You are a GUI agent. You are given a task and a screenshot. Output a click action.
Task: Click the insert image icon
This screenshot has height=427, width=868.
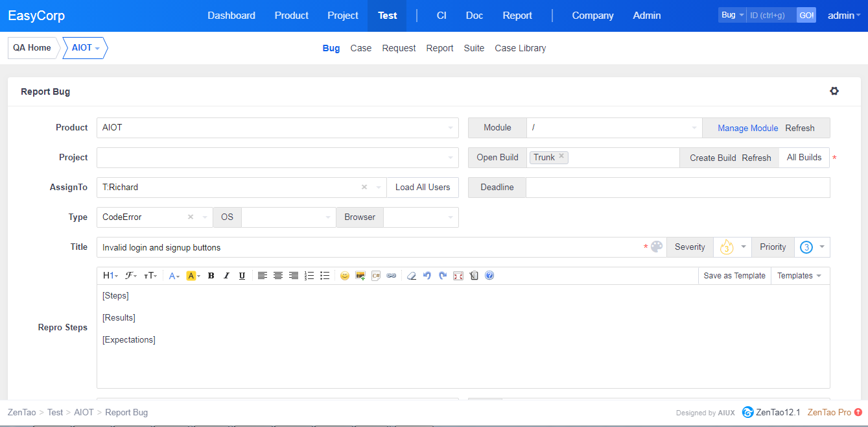point(360,276)
